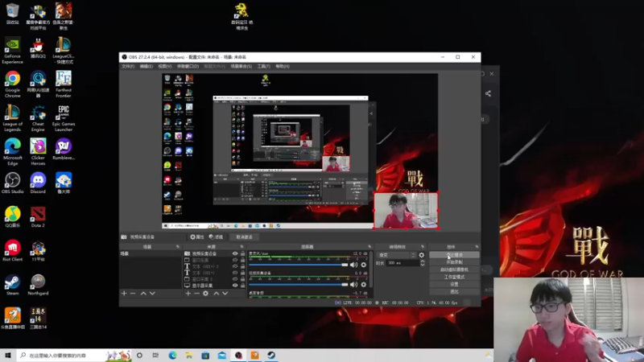Launch Discord desktop shortcut
Image resolution: width=644 pixels, height=362 pixels.
pos(38,183)
